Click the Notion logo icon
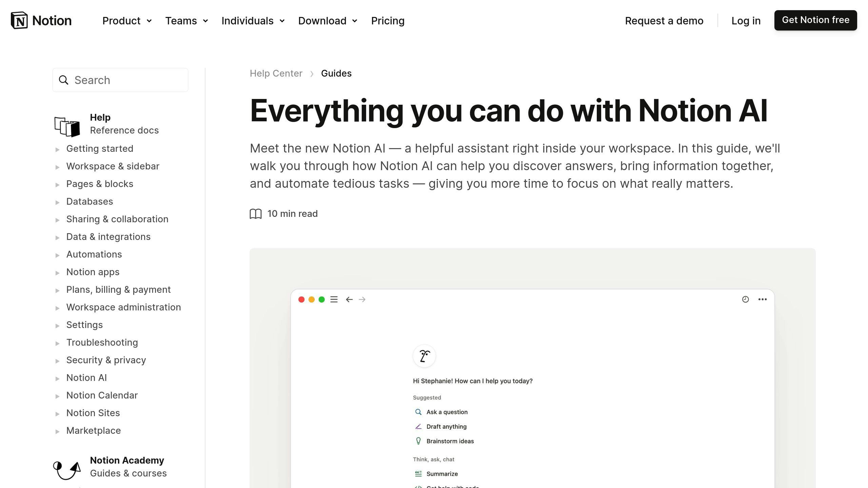The width and height of the screenshot is (868, 488). click(19, 20)
